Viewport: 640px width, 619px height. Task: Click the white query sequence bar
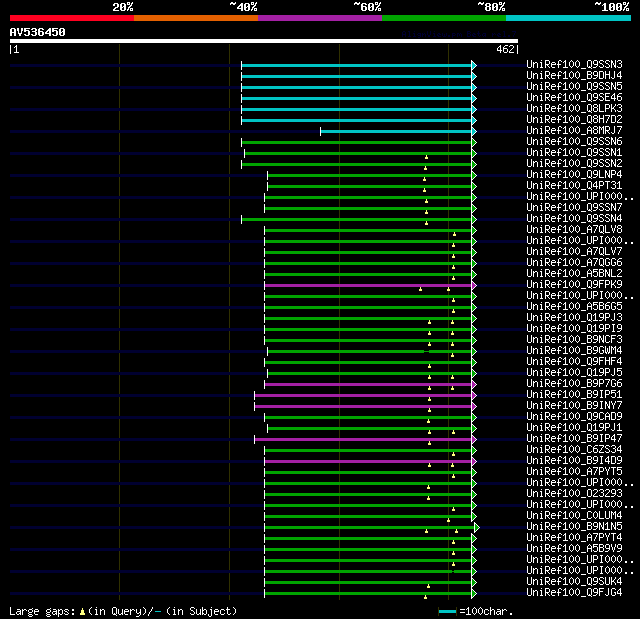click(x=264, y=41)
